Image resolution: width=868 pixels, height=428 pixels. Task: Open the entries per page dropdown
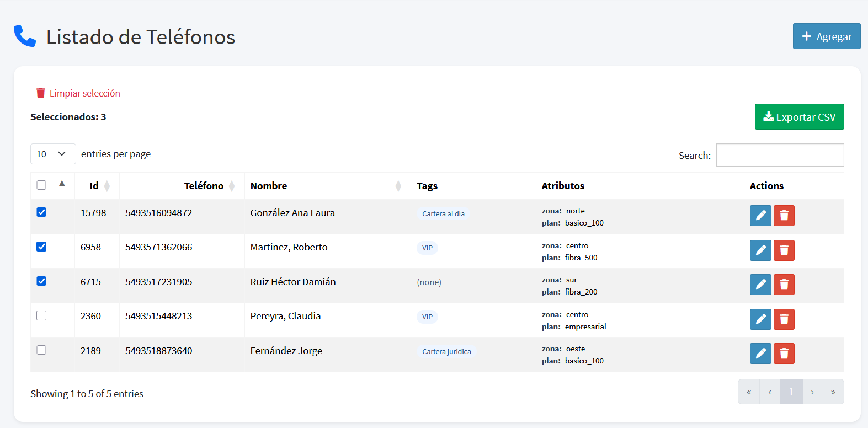(x=53, y=154)
